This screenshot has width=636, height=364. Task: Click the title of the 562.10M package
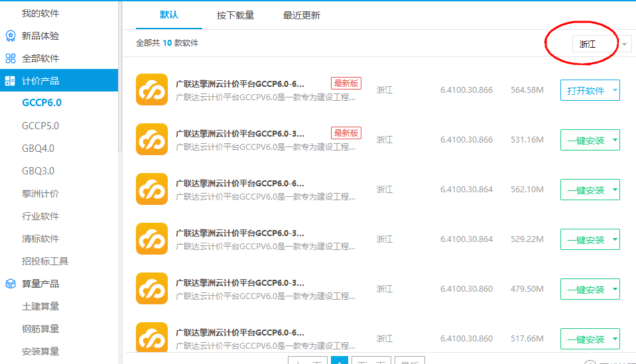pyautogui.click(x=239, y=184)
